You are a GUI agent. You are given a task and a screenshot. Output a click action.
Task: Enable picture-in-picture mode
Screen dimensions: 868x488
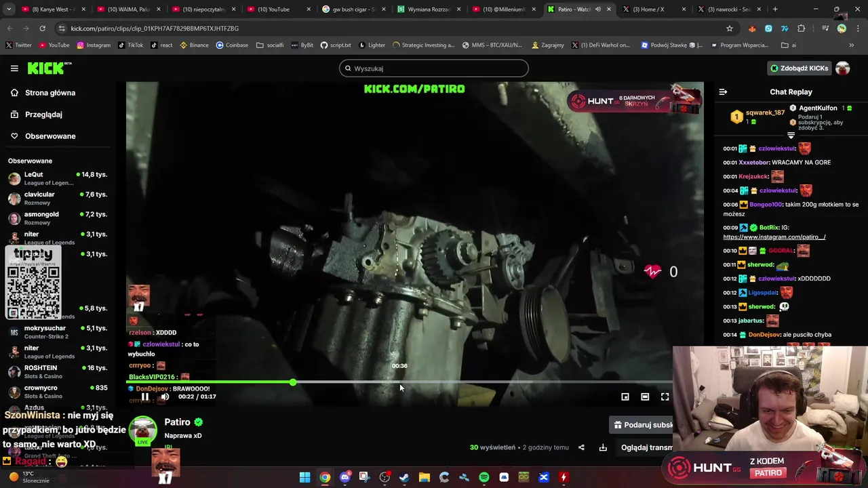[x=625, y=397]
